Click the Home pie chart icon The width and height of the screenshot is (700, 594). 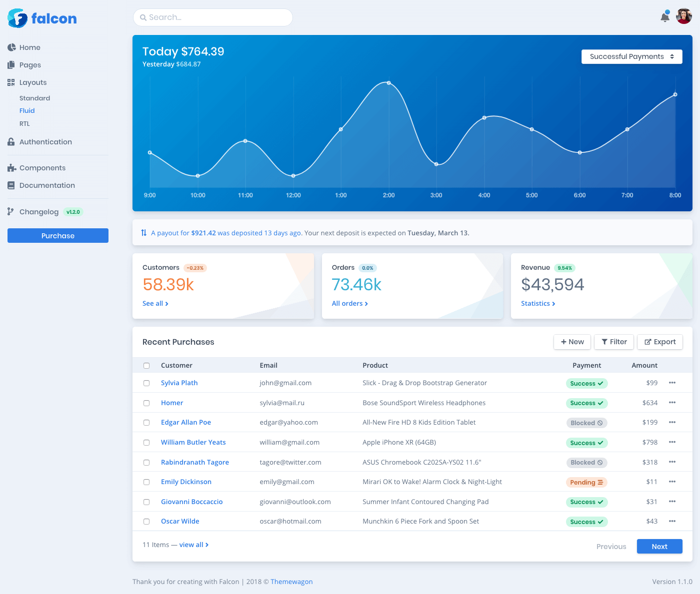[x=11, y=47]
